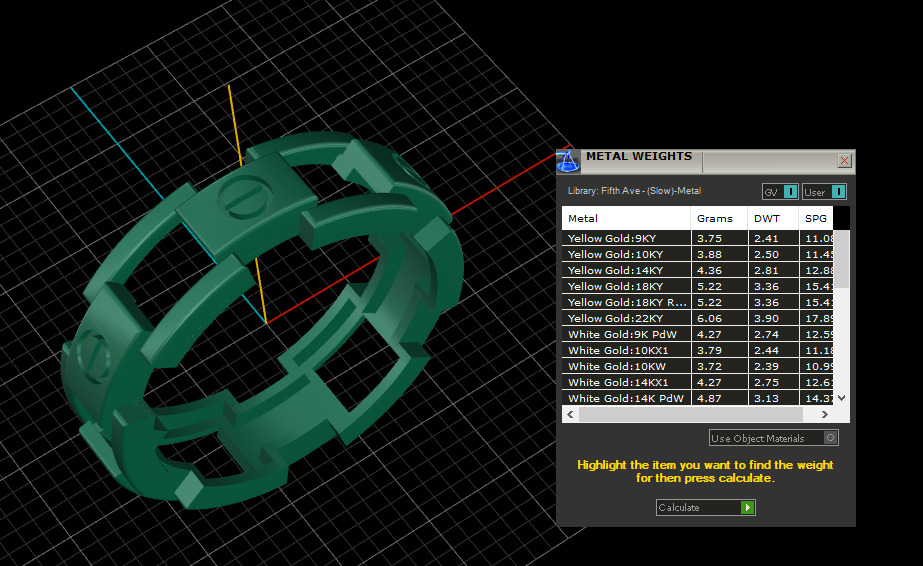Select the Yellow Gold:18KY R... row

tap(698, 302)
